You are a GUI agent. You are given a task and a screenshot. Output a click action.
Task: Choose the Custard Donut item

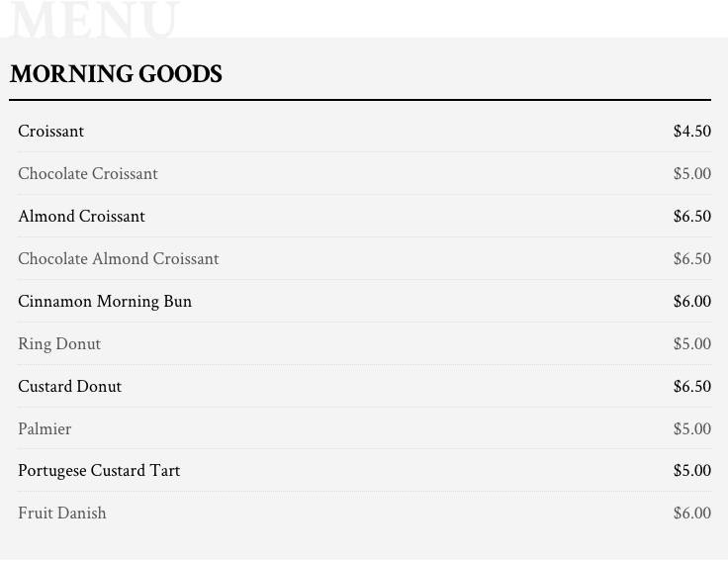69,387
